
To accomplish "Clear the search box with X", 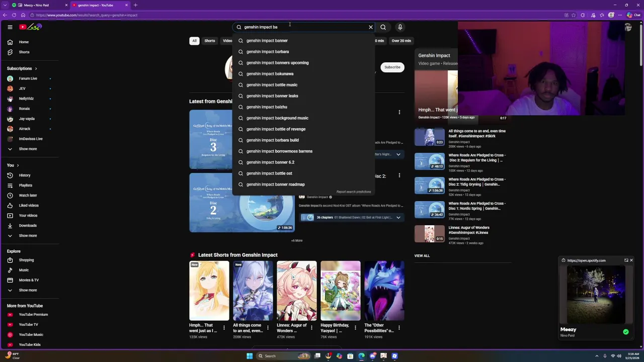I will pyautogui.click(x=371, y=27).
